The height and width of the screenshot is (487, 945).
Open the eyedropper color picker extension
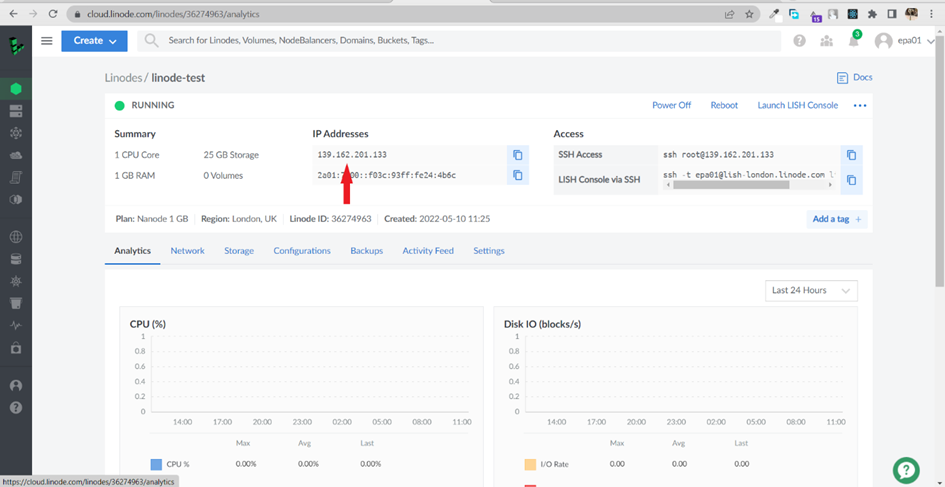[x=774, y=13]
